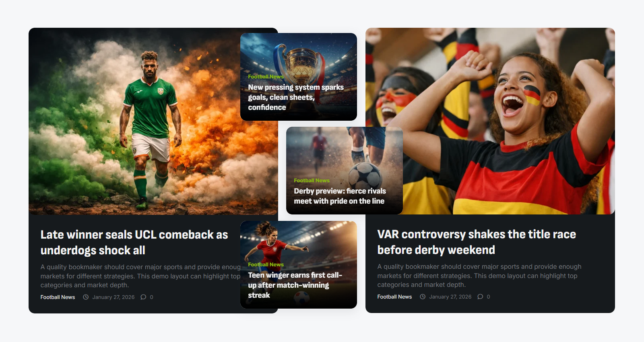Click the January 27, 2026 date under UCL article
This screenshot has height=342, width=644.
click(114, 297)
